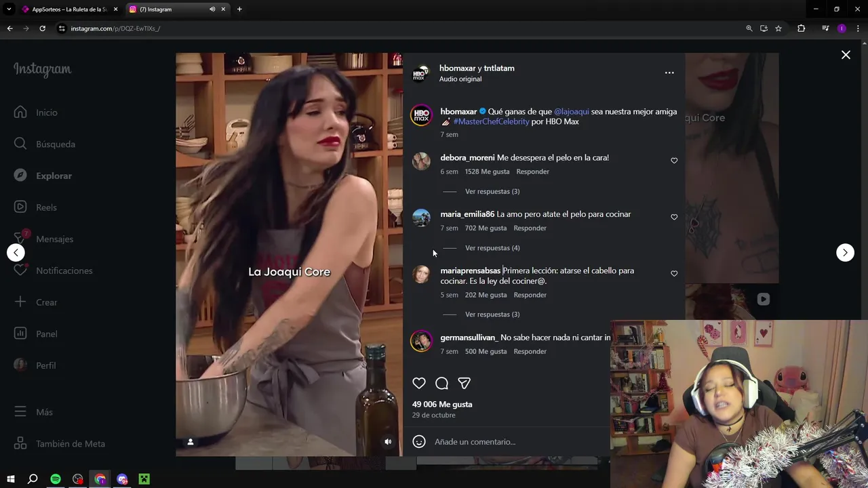Expand mariaprensabsas's 3 replies

click(492, 314)
